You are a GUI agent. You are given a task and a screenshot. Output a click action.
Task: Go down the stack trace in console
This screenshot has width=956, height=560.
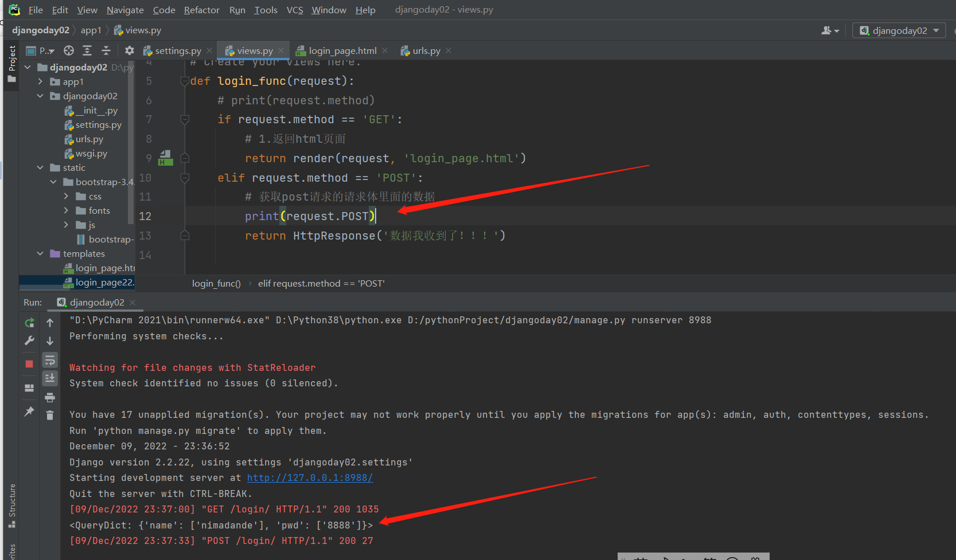(x=50, y=341)
